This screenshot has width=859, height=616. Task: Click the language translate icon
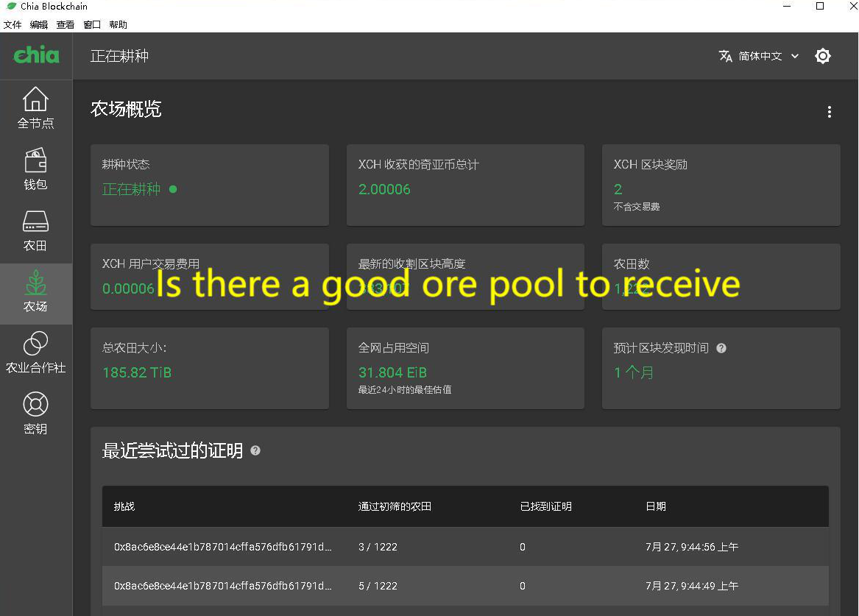point(725,56)
